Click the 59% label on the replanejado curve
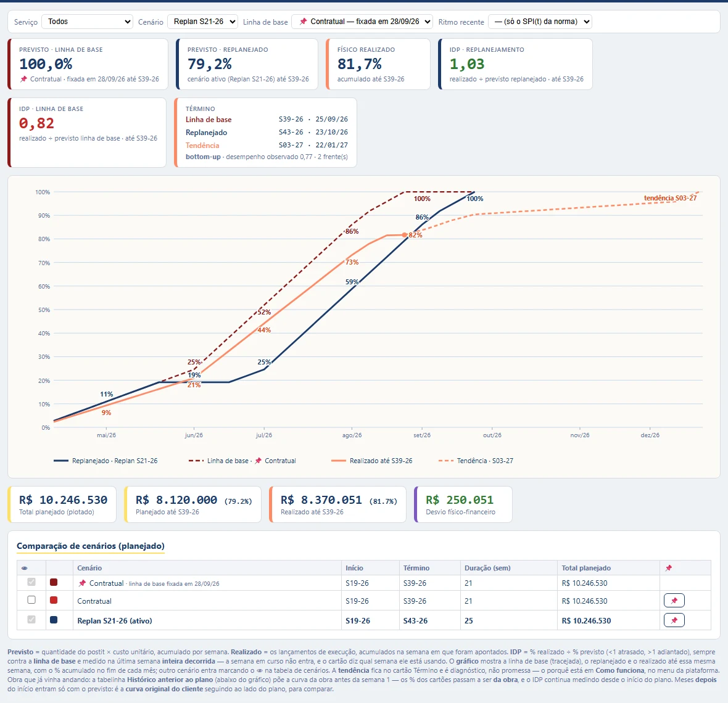 352,282
